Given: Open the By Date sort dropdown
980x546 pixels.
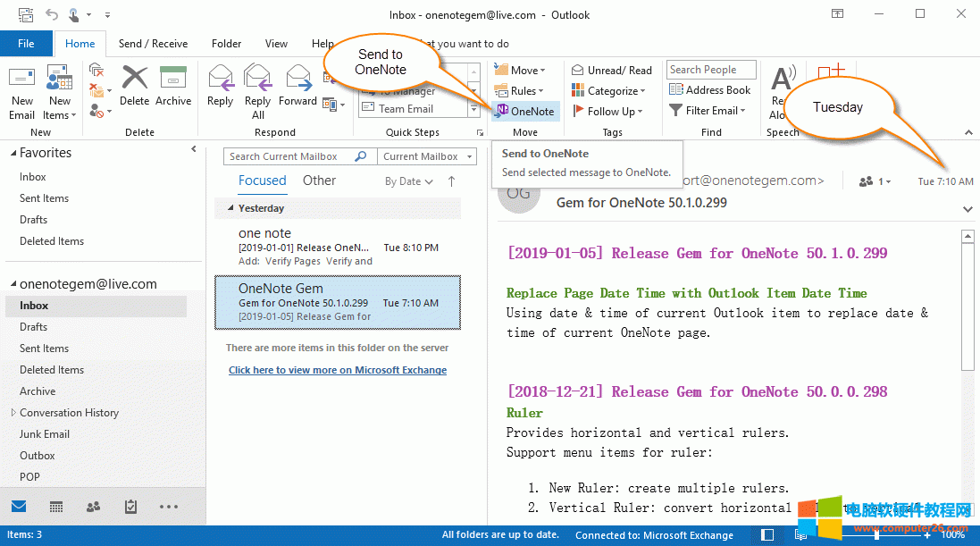Looking at the screenshot, I should [406, 180].
